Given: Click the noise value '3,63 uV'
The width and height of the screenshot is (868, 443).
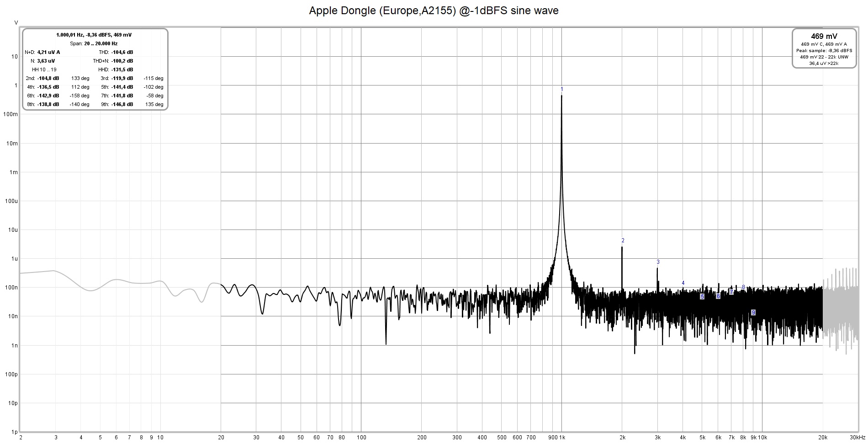Looking at the screenshot, I should point(46,61).
